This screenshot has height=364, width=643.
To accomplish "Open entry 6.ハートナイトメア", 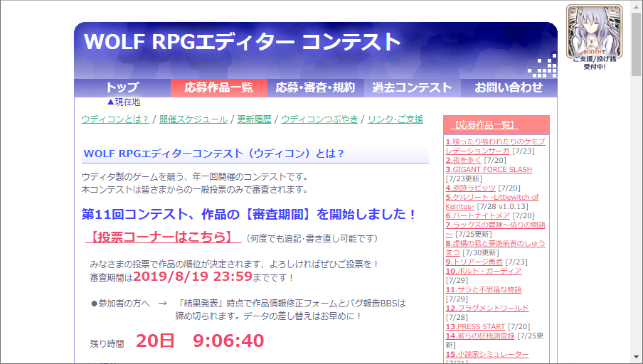I will (x=478, y=215).
